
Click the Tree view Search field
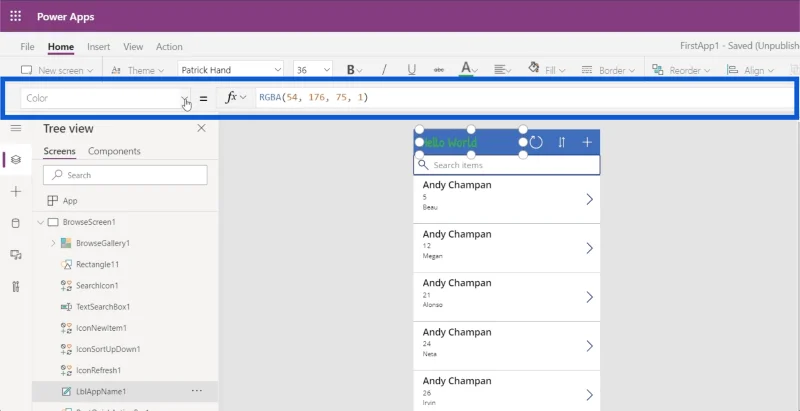pyautogui.click(x=126, y=175)
